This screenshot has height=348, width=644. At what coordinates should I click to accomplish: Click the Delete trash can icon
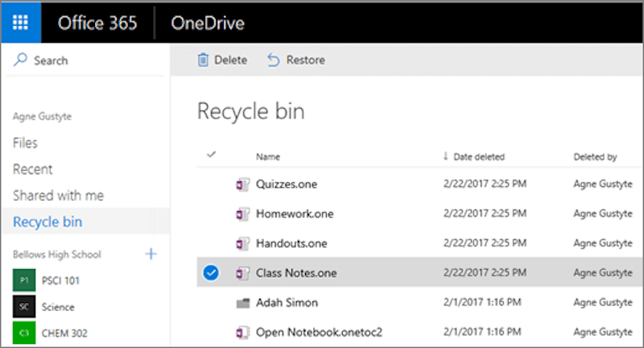[203, 60]
